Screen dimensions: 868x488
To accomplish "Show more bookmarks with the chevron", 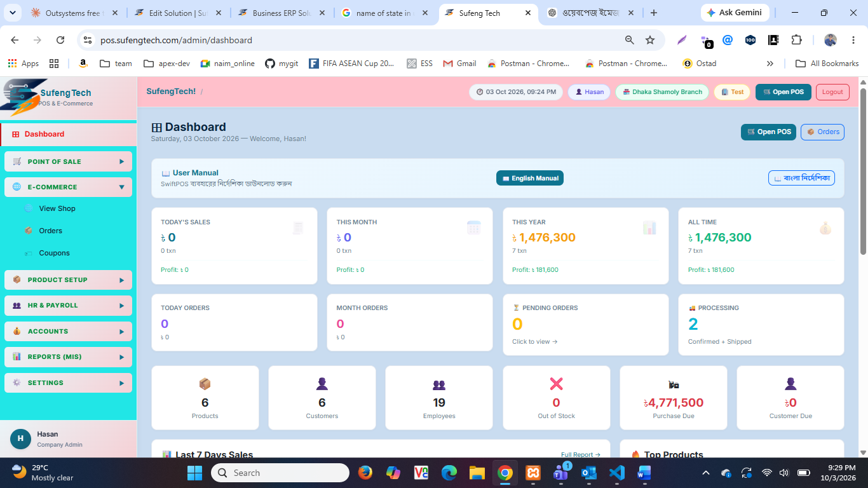I will [770, 64].
